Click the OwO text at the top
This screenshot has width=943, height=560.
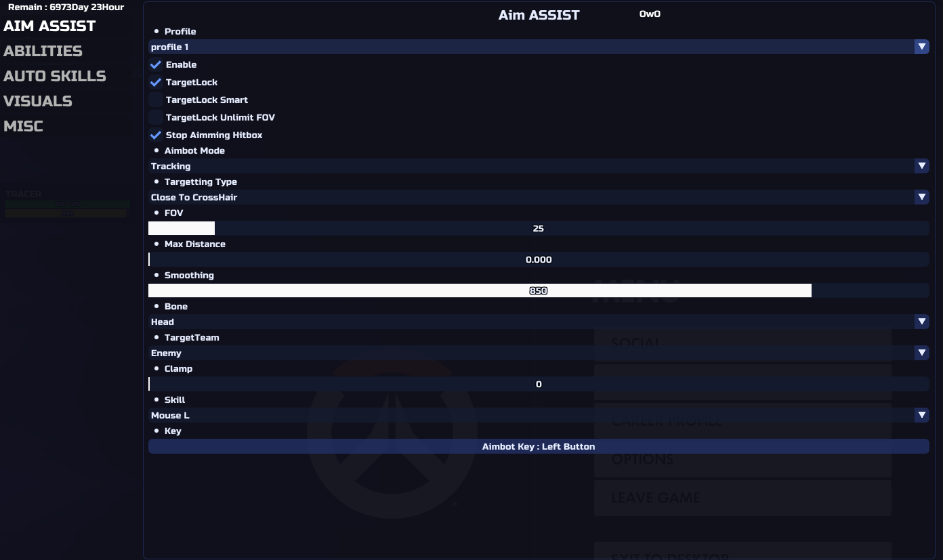(x=650, y=14)
